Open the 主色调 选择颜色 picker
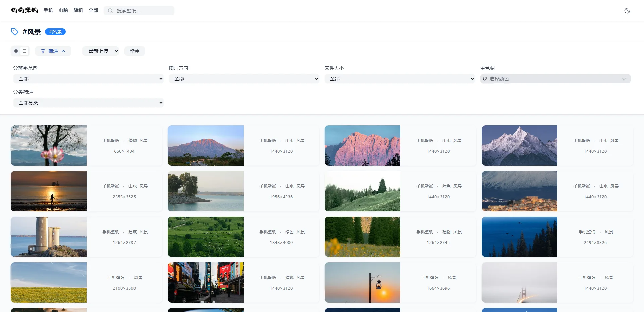This screenshot has width=644, height=312. [x=555, y=79]
